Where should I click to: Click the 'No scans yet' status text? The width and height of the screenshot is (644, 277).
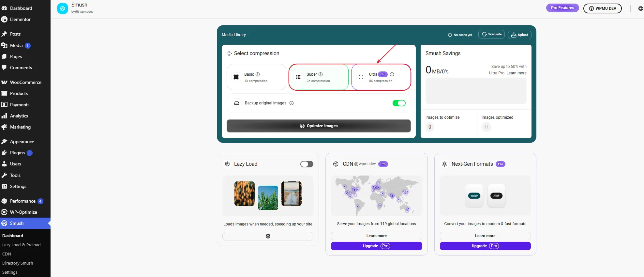(x=463, y=35)
